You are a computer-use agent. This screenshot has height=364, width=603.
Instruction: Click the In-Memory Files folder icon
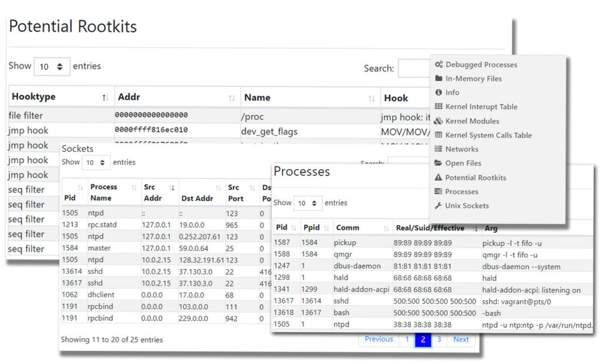pos(439,78)
